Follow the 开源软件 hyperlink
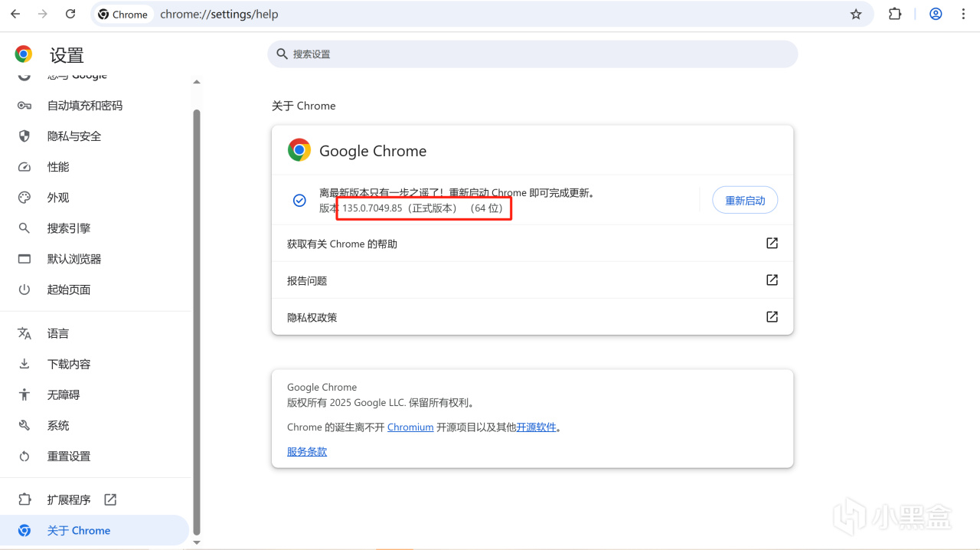 (536, 427)
